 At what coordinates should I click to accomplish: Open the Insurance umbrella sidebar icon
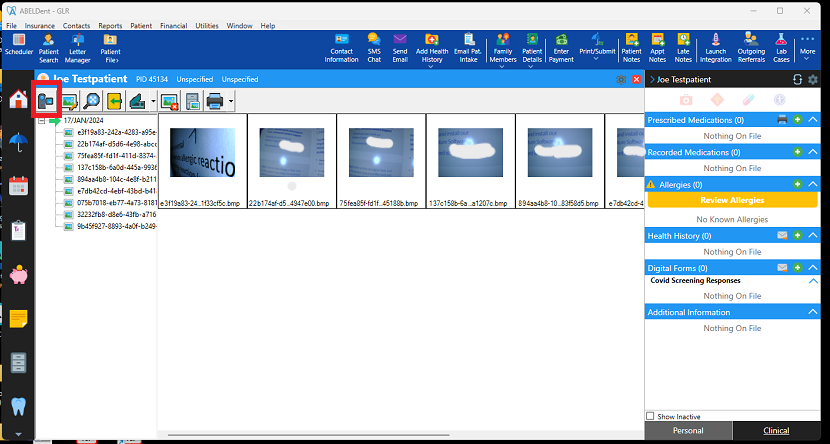pyautogui.click(x=18, y=142)
